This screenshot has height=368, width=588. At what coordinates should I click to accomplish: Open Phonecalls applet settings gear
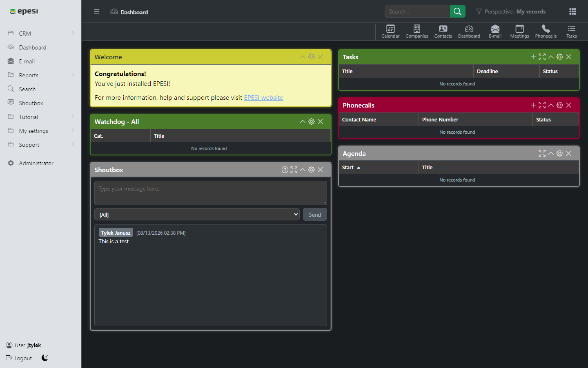(560, 105)
